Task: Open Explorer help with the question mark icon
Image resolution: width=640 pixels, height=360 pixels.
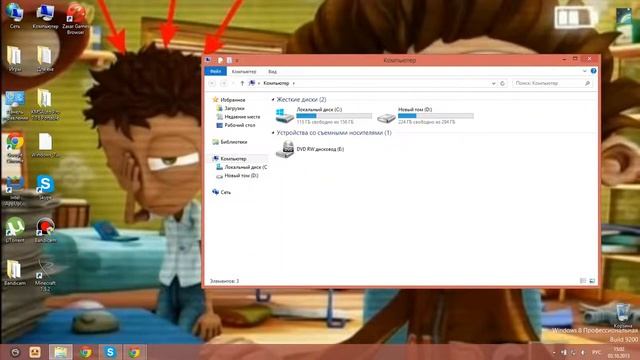Action: pos(593,71)
